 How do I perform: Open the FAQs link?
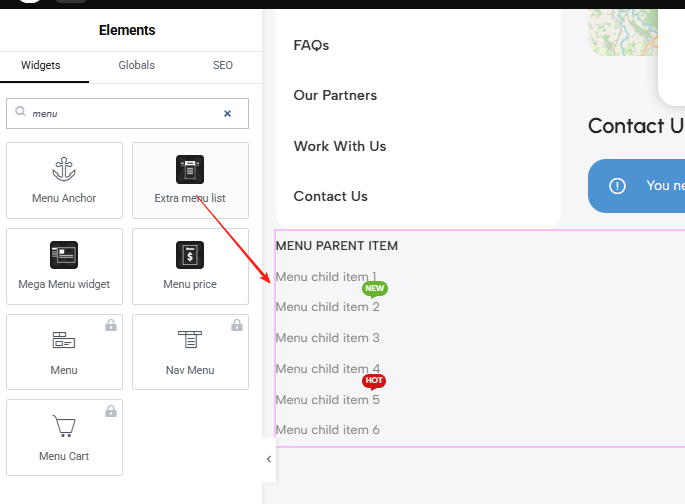pos(311,45)
